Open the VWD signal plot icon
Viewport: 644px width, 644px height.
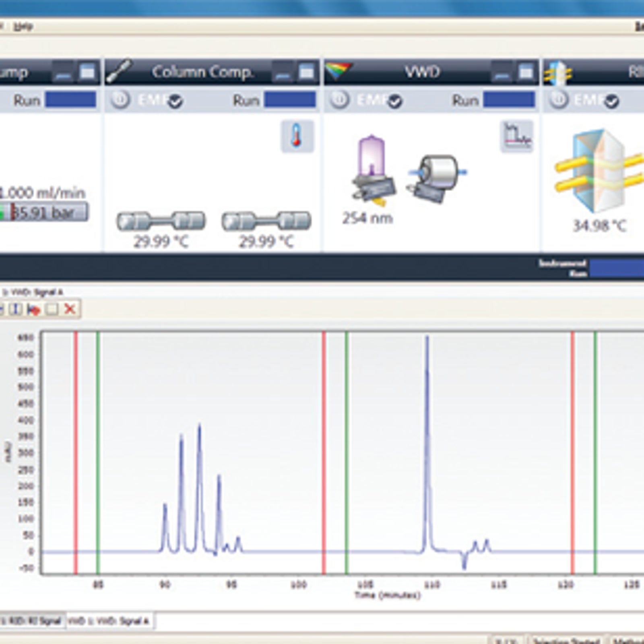(x=517, y=136)
